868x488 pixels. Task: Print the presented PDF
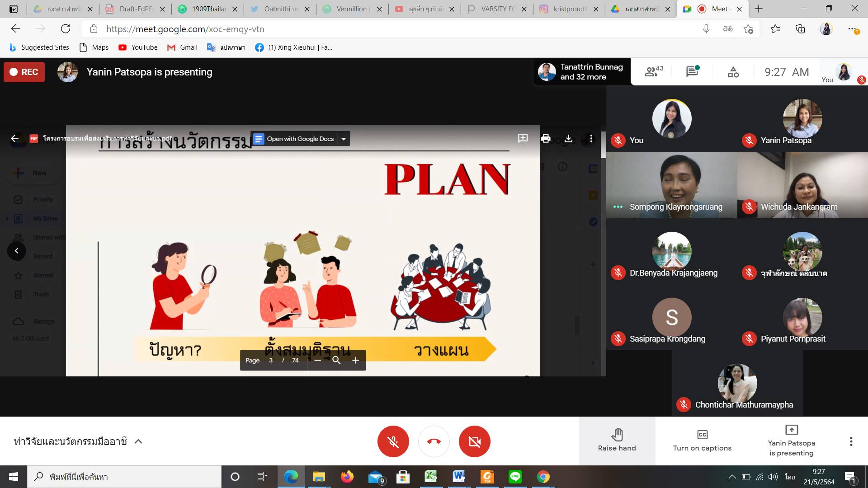(546, 139)
